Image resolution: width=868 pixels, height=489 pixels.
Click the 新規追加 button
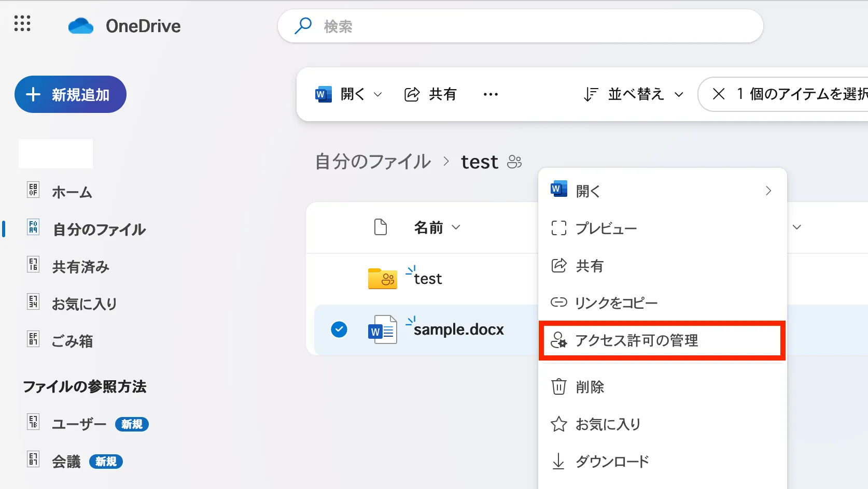(x=71, y=94)
